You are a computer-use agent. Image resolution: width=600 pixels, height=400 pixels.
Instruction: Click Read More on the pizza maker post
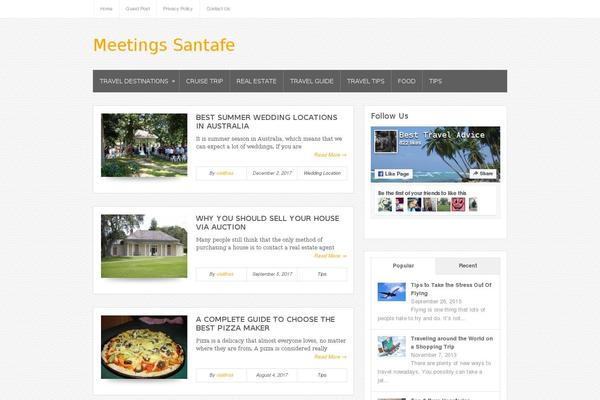click(330, 357)
